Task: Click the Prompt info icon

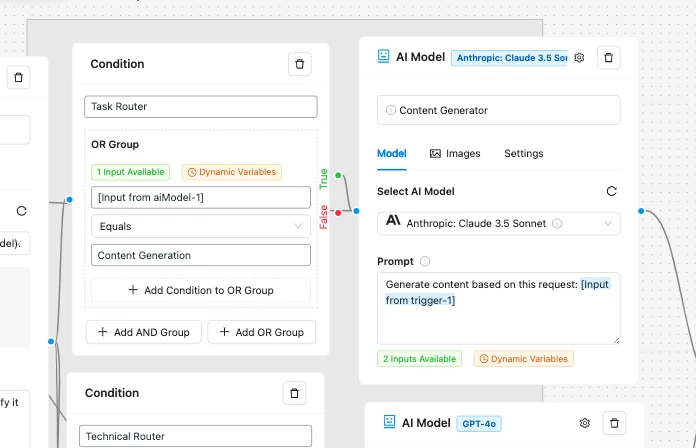Action: click(x=425, y=262)
